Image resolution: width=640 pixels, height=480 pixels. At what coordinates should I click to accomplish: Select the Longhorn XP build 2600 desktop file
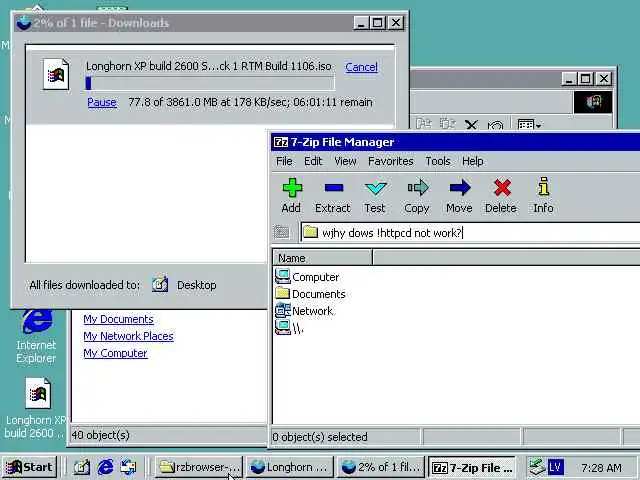[x=36, y=408]
